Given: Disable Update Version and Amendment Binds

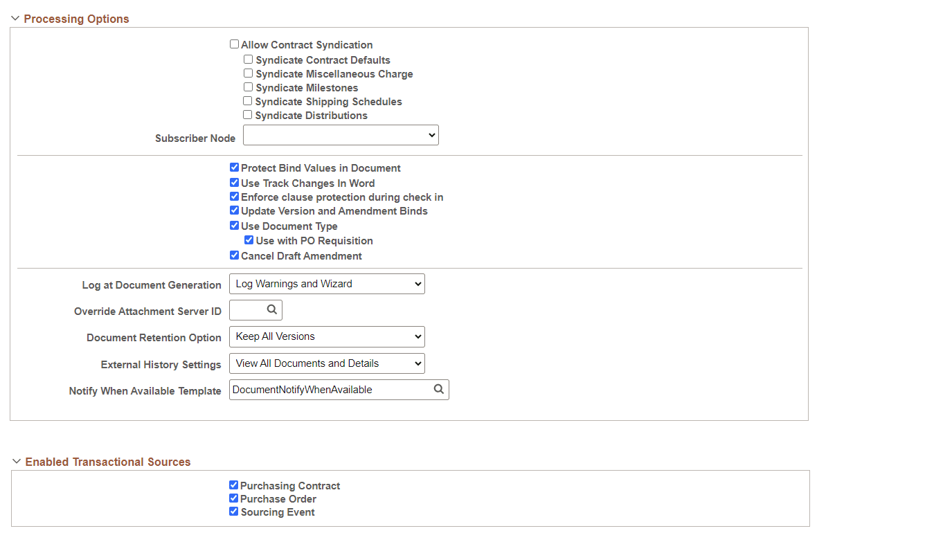Looking at the screenshot, I should tap(234, 210).
